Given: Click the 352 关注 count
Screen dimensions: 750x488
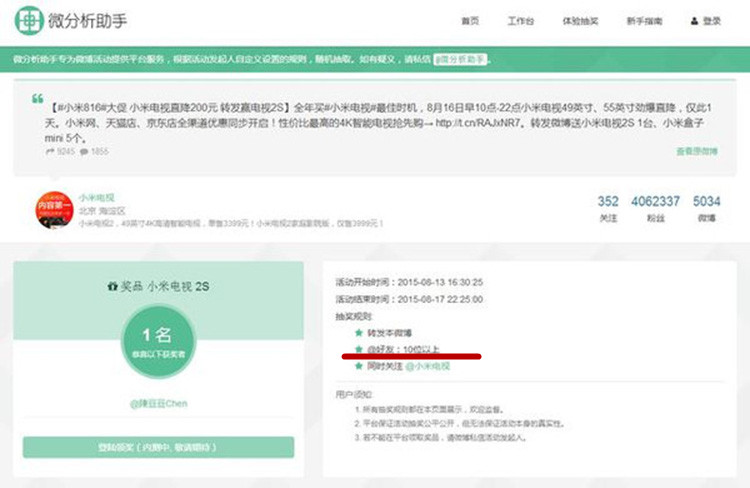Looking at the screenshot, I should pos(608,209).
